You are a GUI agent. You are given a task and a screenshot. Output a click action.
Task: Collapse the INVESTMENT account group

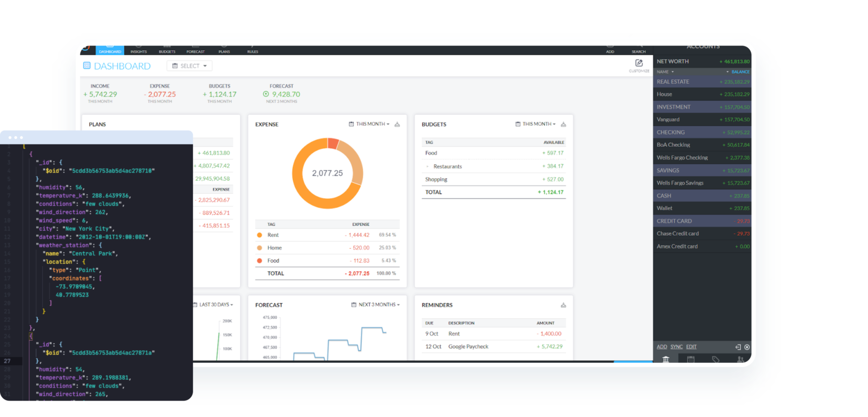pyautogui.click(x=702, y=107)
